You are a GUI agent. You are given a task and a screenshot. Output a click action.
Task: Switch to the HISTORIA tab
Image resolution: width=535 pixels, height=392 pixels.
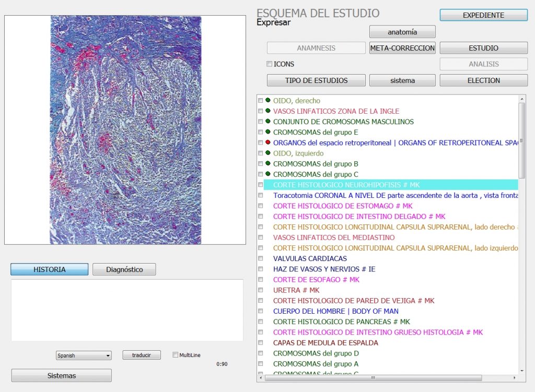(50, 269)
